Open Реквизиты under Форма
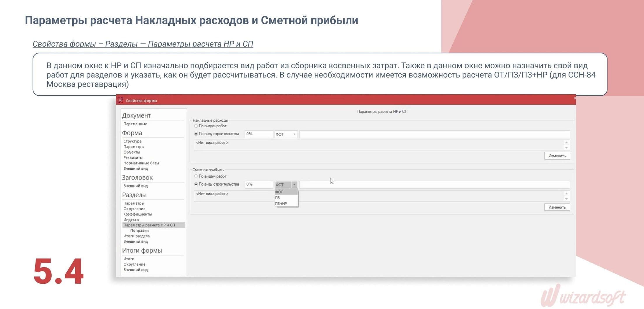Screen dimensions: 644x309 pyautogui.click(x=133, y=158)
